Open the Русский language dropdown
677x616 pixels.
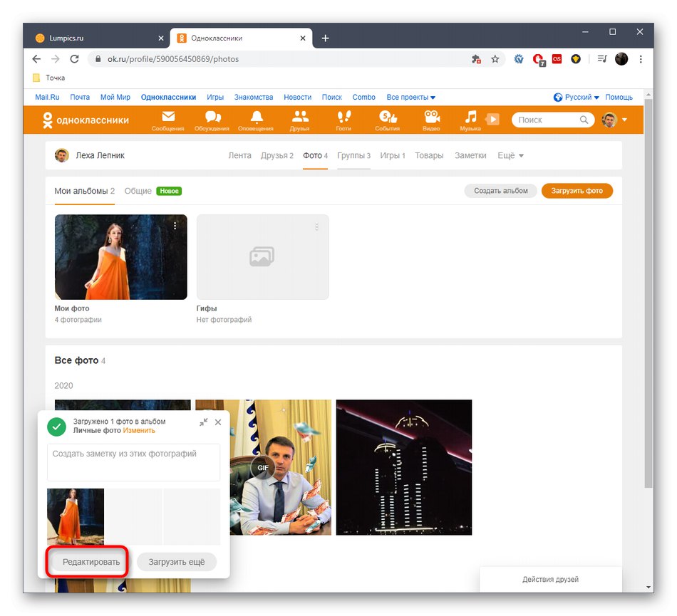(x=577, y=98)
